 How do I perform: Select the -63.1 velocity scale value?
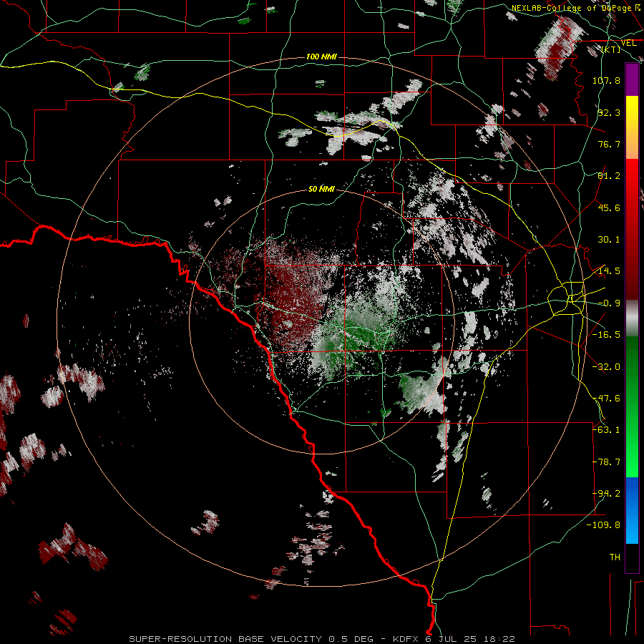click(606, 430)
